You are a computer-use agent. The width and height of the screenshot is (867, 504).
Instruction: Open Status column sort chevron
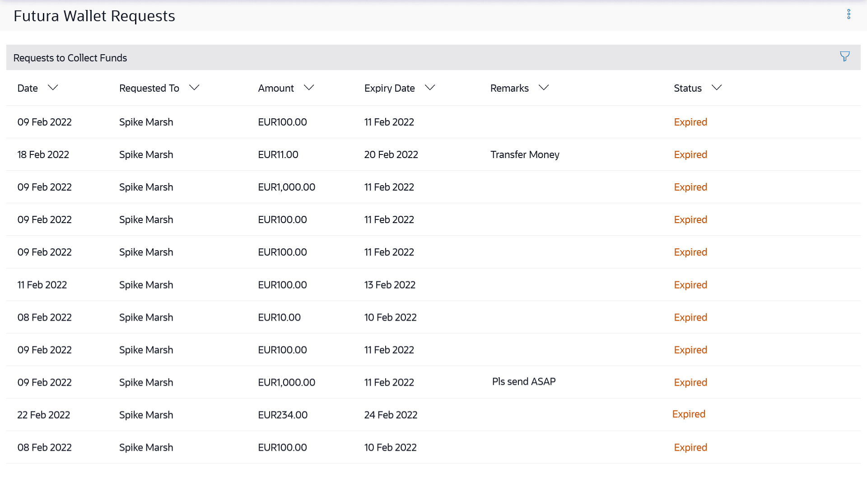click(717, 88)
